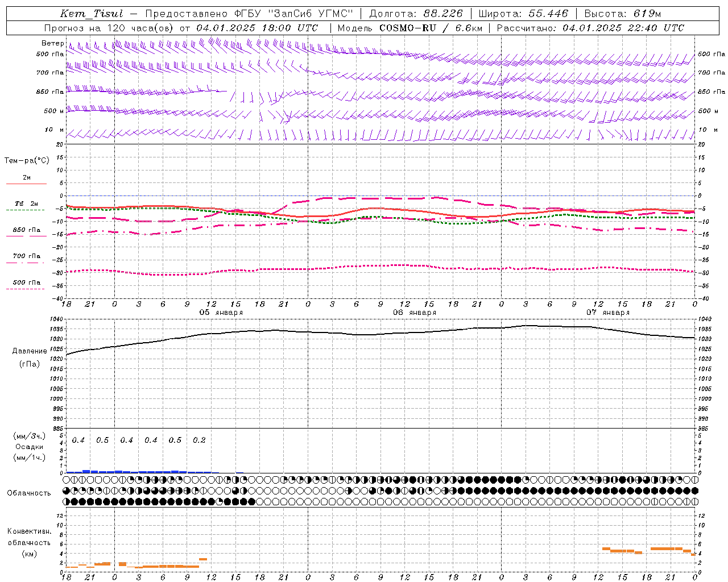728x582 pixels.
Task: Select the 'Предоставлено ФГБУ "ЗапСиб УГМС"' provider text
Action: 249,14
